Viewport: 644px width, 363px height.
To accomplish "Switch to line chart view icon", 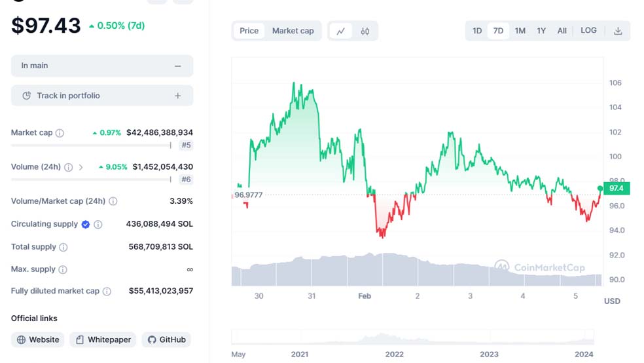I will pos(341,31).
